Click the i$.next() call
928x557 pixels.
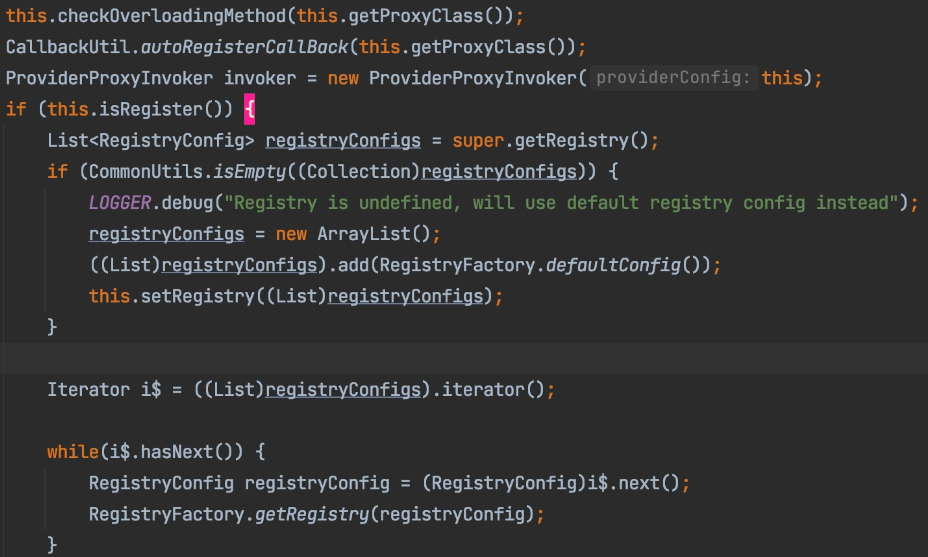(634, 483)
